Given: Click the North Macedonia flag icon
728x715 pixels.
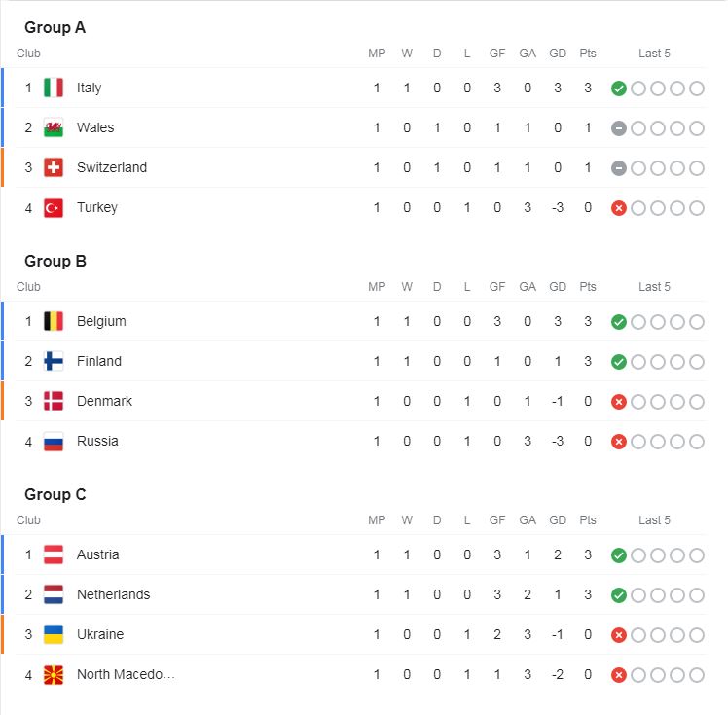Looking at the screenshot, I should pyautogui.click(x=53, y=675).
